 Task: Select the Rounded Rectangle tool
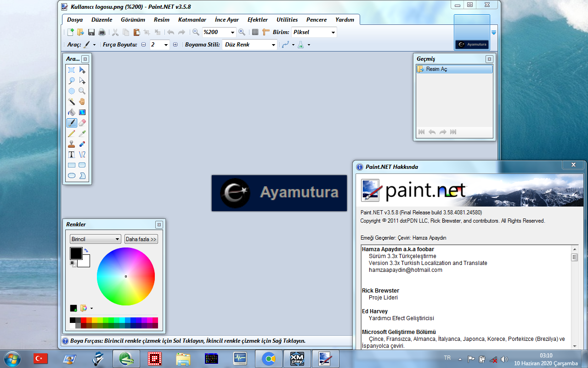pos(82,165)
